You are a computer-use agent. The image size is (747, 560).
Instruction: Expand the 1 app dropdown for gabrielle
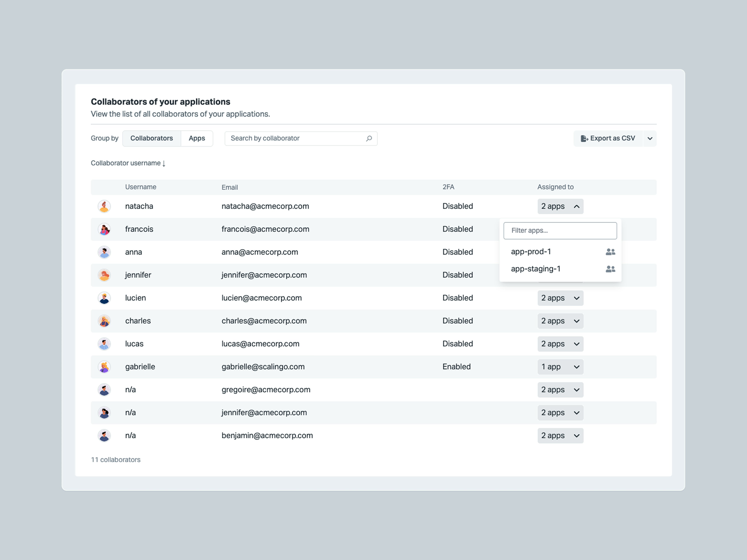pos(560,367)
